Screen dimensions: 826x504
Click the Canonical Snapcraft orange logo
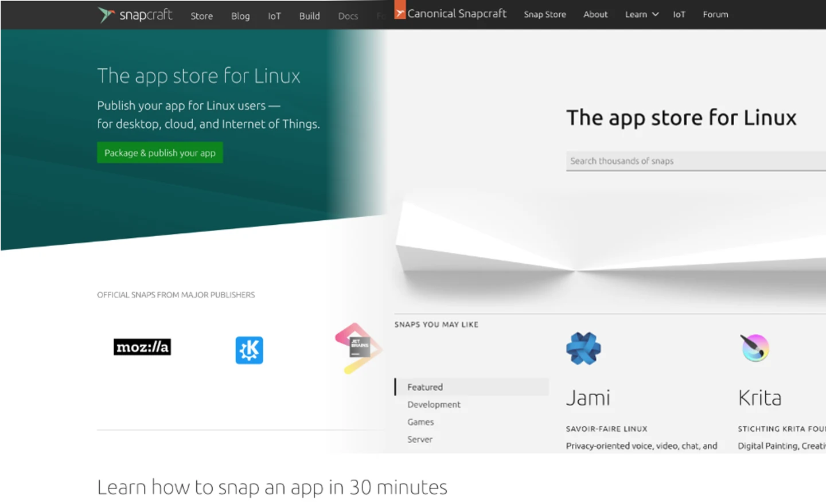(400, 11)
